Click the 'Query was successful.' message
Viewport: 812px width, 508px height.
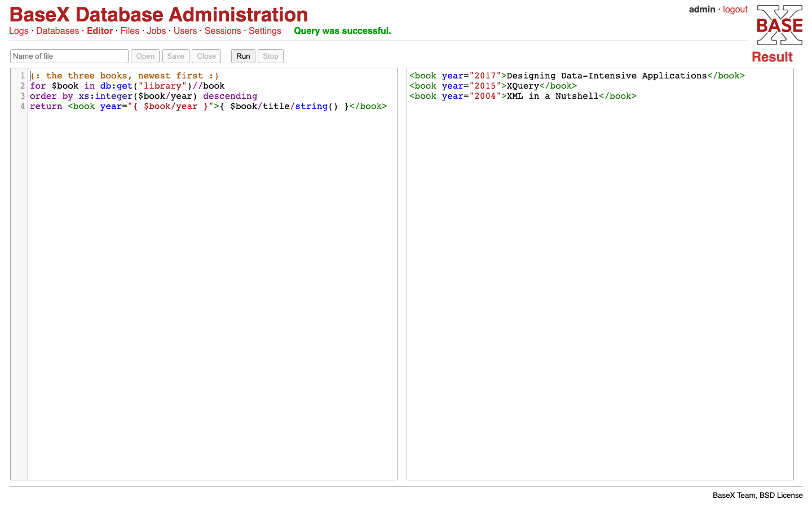[342, 31]
